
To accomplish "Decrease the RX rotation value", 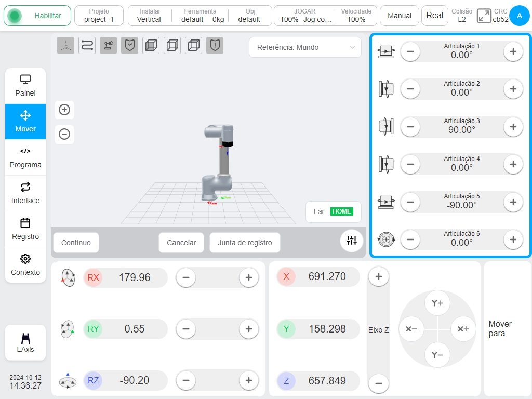I will (x=186, y=277).
